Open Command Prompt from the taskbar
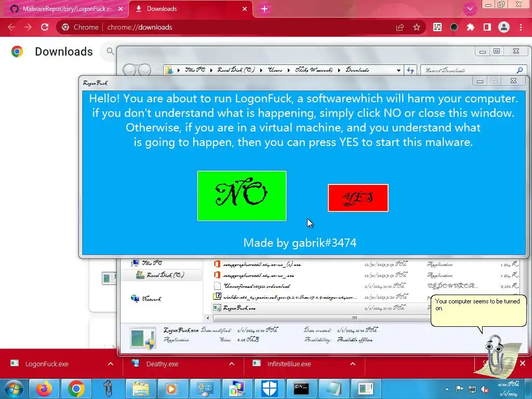The height and width of the screenshot is (399, 532). click(x=301, y=389)
